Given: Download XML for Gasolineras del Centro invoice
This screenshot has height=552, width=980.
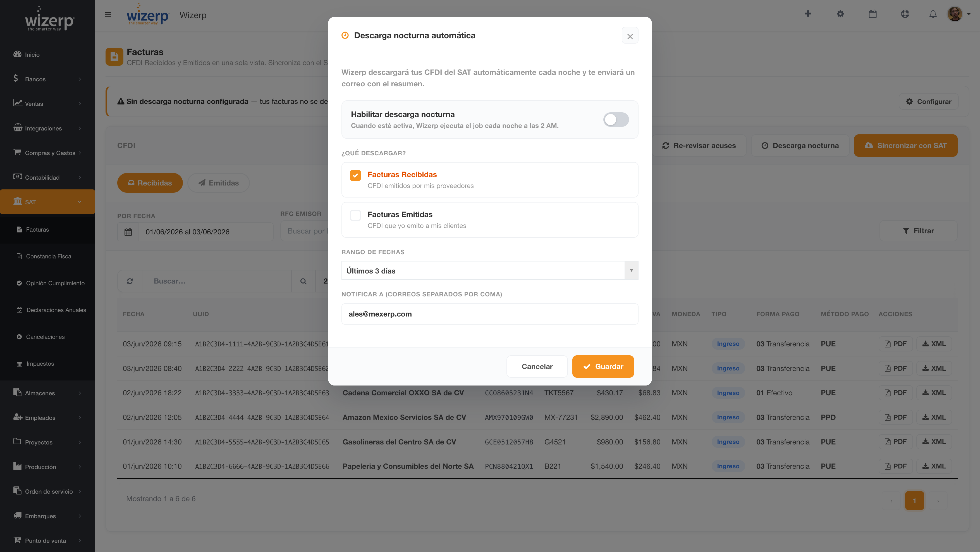Looking at the screenshot, I should [934, 442].
